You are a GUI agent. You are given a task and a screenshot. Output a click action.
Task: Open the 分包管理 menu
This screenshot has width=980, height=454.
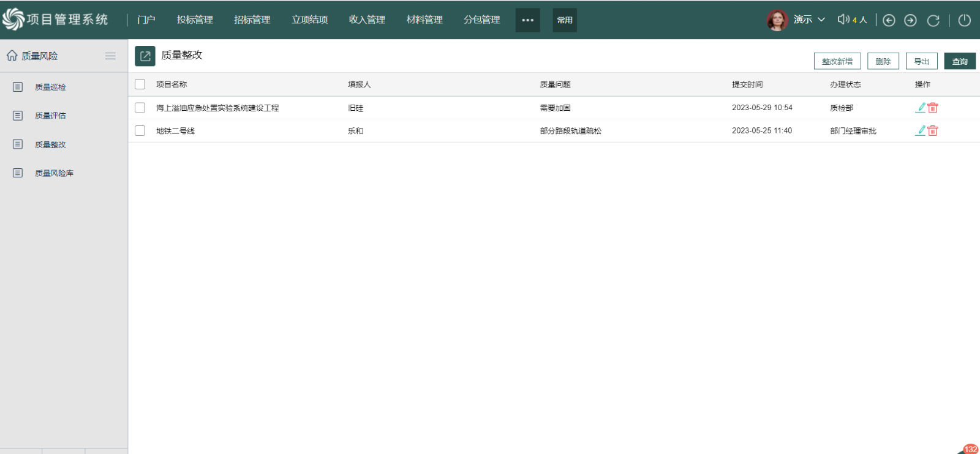click(x=482, y=20)
